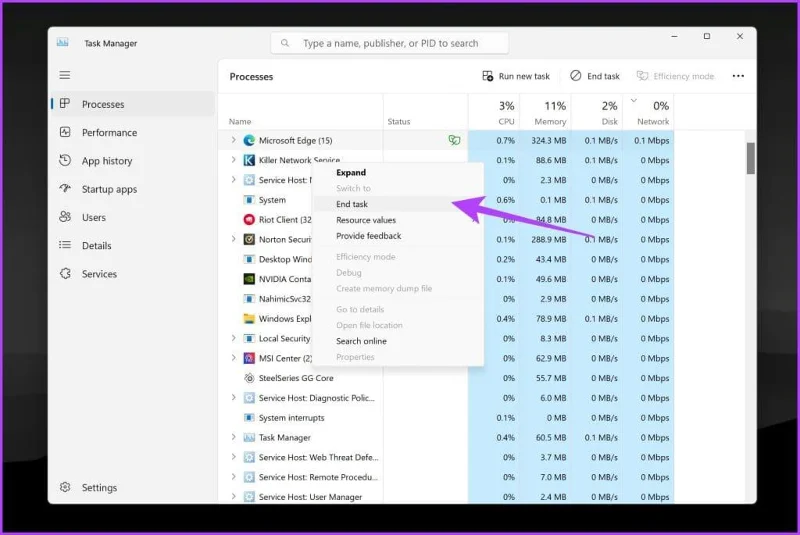Viewport: 800px width, 535px height.
Task: Click the Services puzzle icon
Action: (65, 273)
